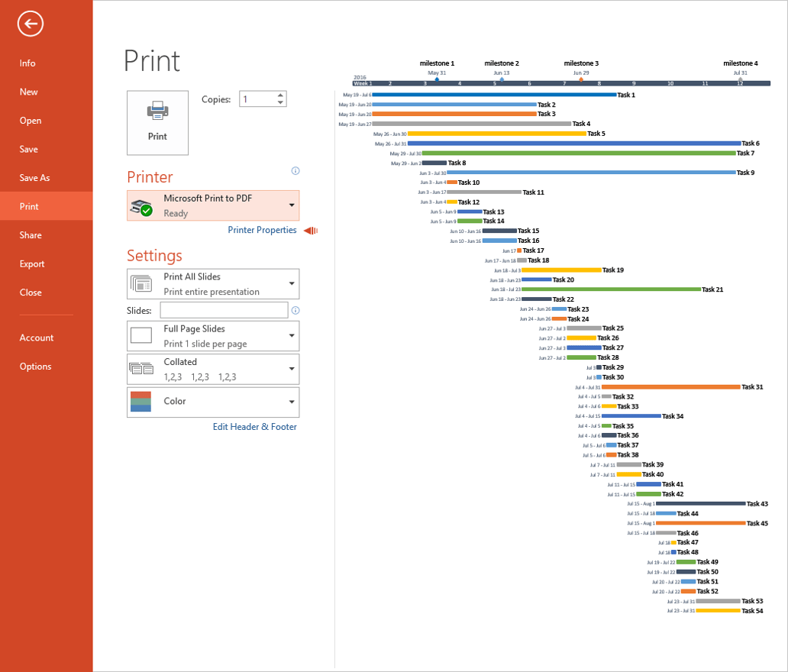Viewport: 788px width, 672px height.
Task: Click the back arrow to exit Print view
Action: (30, 24)
